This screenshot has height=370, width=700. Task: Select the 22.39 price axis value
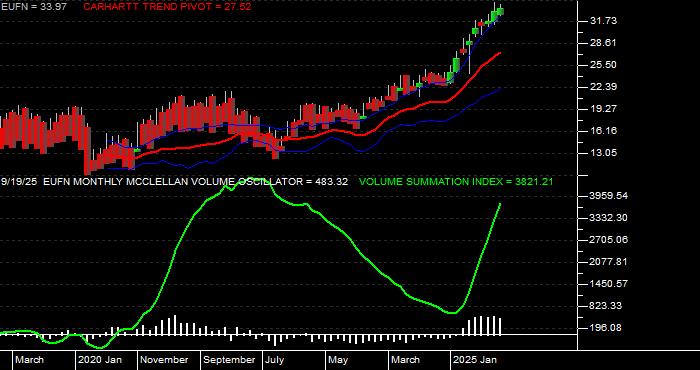point(603,87)
